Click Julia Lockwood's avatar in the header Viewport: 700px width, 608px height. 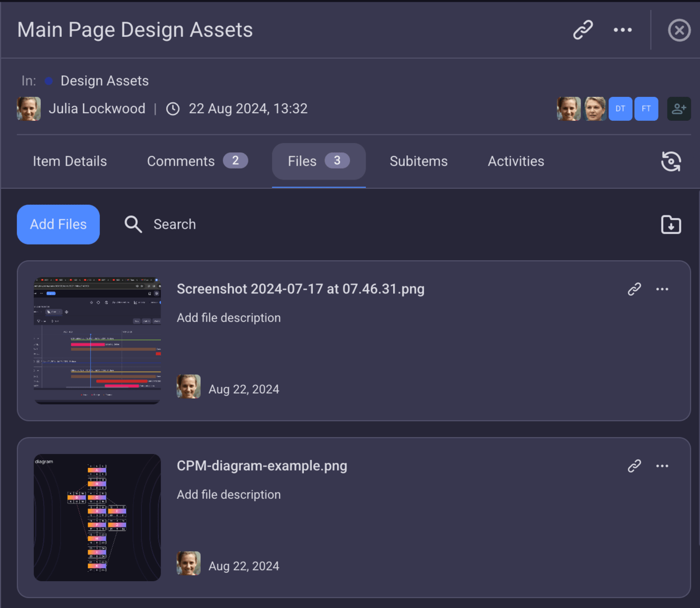pos(29,109)
